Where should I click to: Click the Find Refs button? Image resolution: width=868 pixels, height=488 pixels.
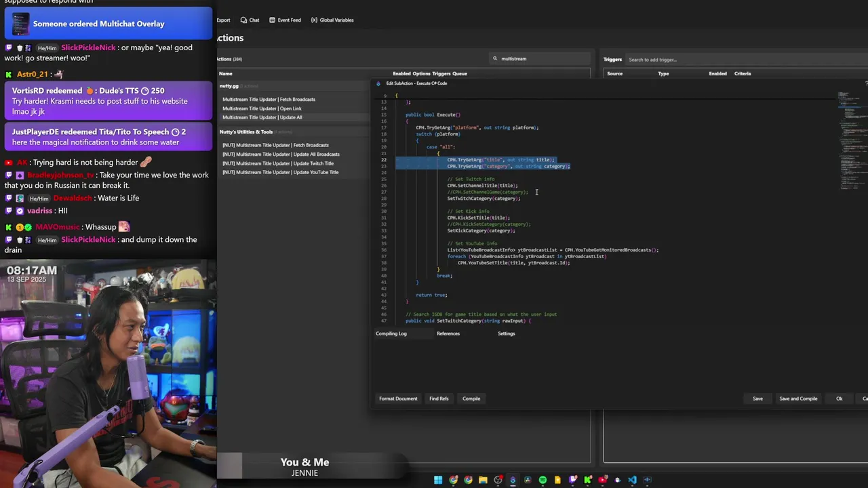tap(439, 399)
